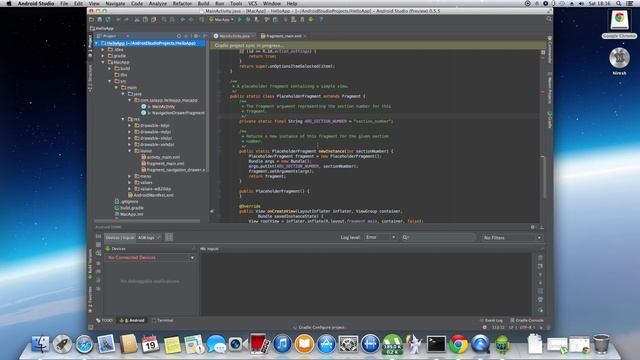The height and width of the screenshot is (360, 640).
Task: Toggle the Gradle panel on right edge
Action: 549,120
